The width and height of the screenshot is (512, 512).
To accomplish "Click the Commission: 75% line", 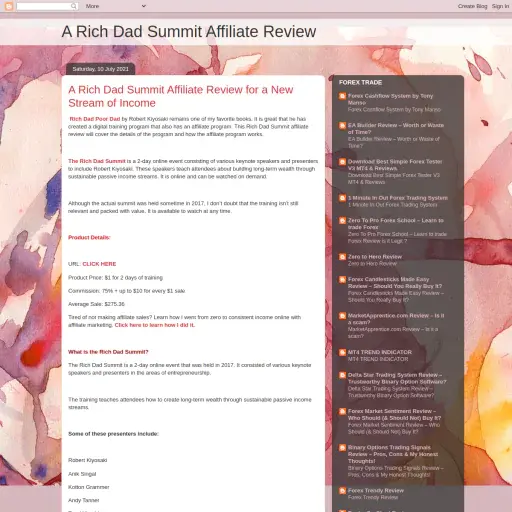I will click(126, 291).
